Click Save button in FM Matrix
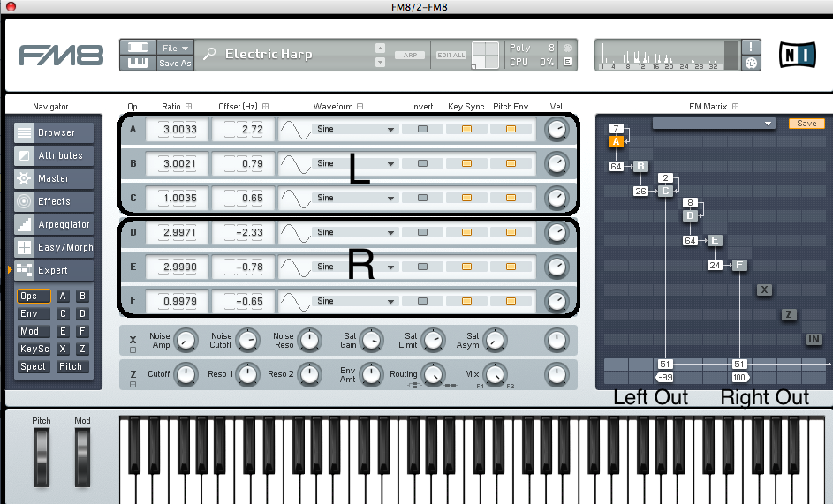The image size is (833, 504). [x=806, y=124]
